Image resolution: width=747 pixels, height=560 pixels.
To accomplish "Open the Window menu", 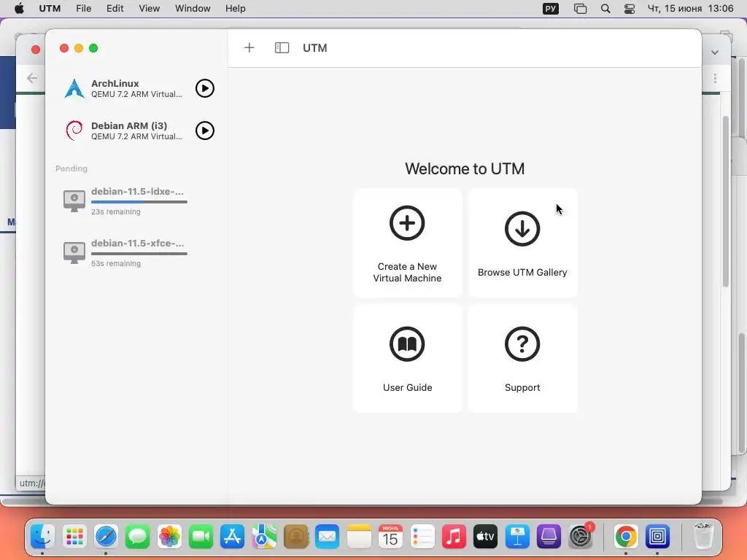I will click(x=193, y=9).
